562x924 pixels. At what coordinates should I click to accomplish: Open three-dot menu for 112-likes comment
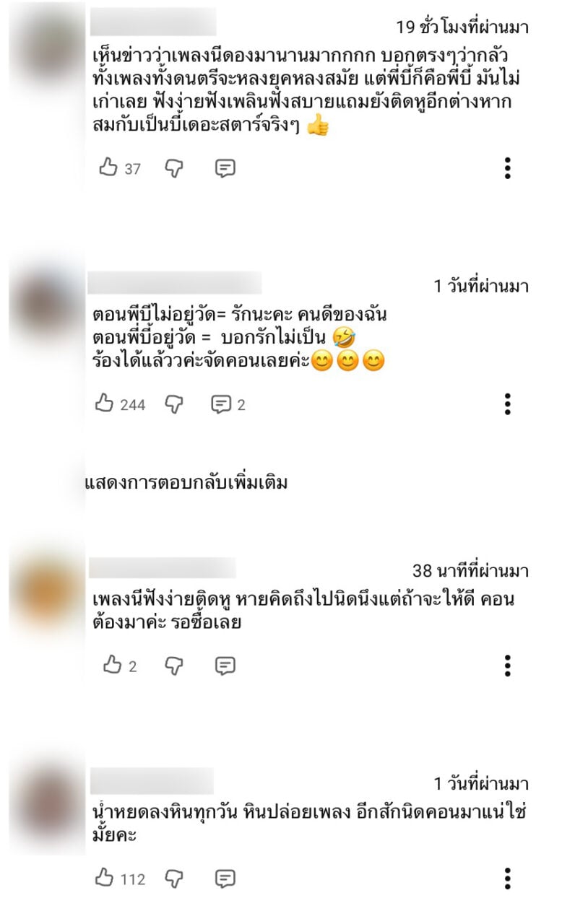click(508, 879)
